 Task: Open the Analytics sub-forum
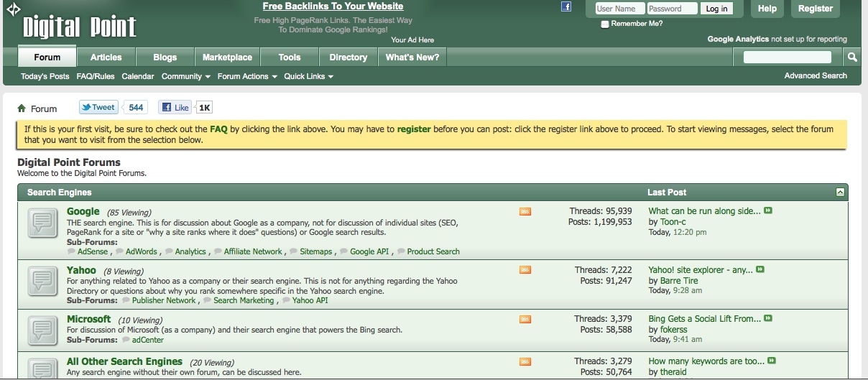click(x=190, y=251)
